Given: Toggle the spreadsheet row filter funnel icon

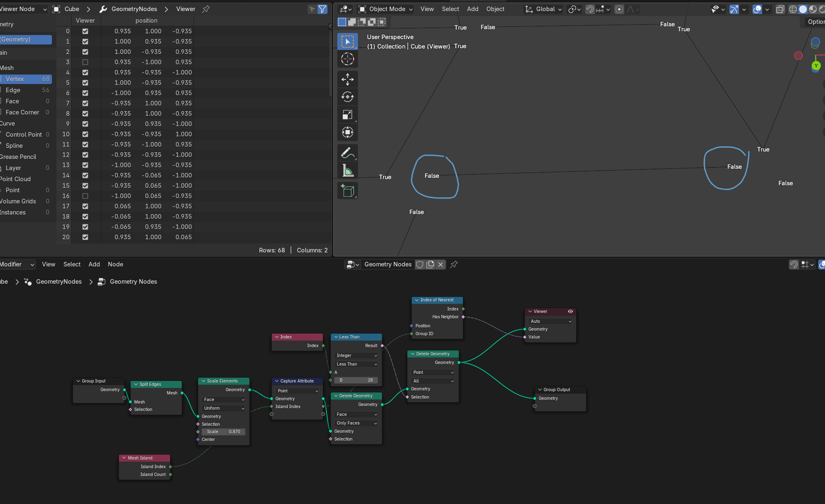Looking at the screenshot, I should 323,9.
